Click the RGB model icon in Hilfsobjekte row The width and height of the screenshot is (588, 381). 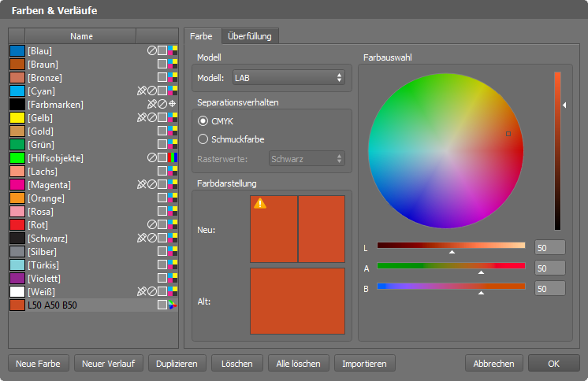pyautogui.click(x=173, y=157)
